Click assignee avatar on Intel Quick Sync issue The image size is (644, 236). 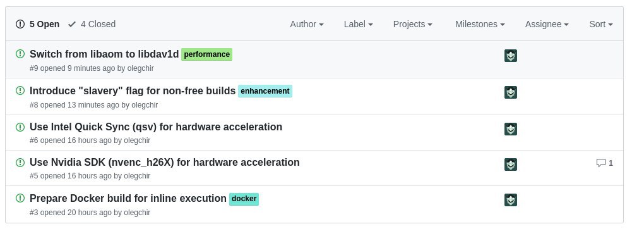point(511,129)
